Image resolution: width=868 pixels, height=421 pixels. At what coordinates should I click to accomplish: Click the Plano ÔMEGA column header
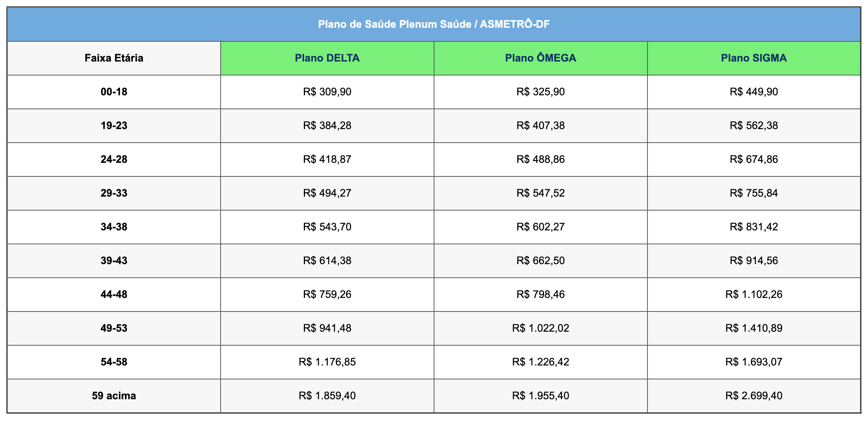(540, 58)
